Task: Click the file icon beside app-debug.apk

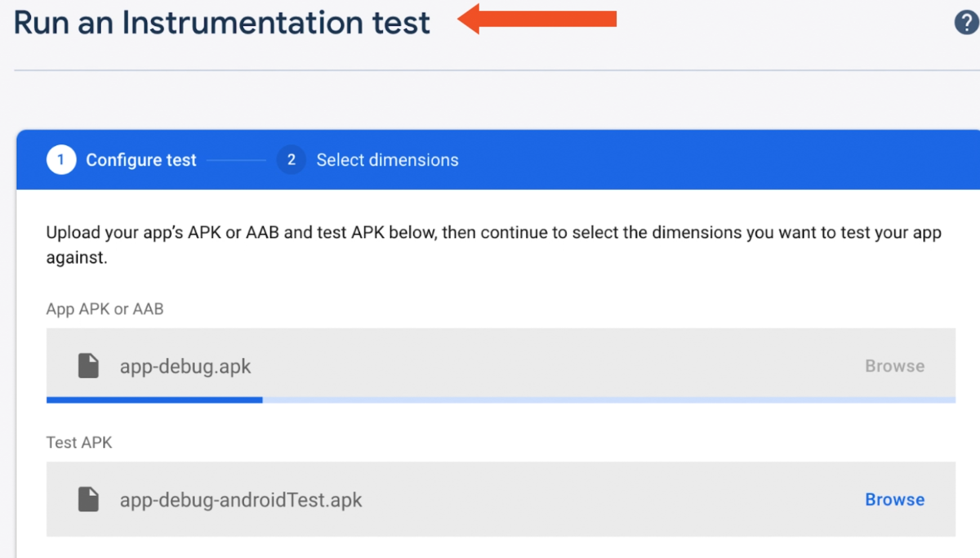Action: point(88,366)
